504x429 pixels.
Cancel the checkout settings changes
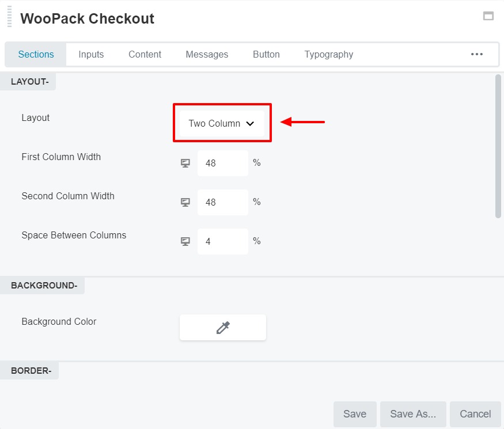click(475, 414)
